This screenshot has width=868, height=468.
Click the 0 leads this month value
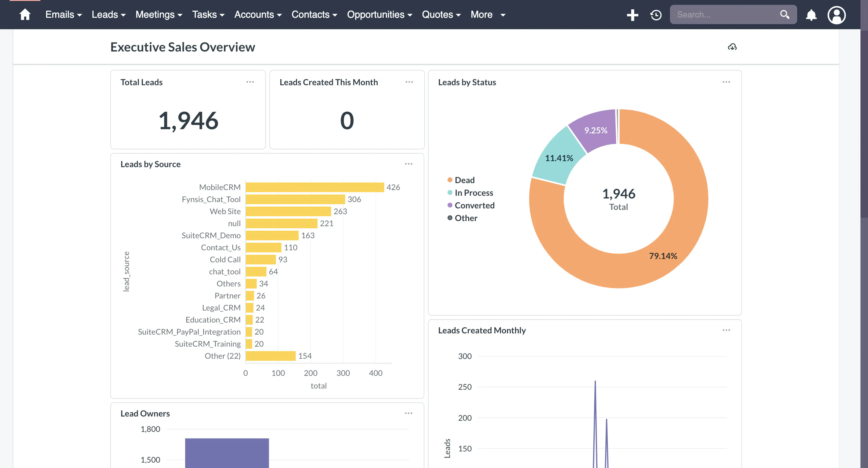(347, 120)
